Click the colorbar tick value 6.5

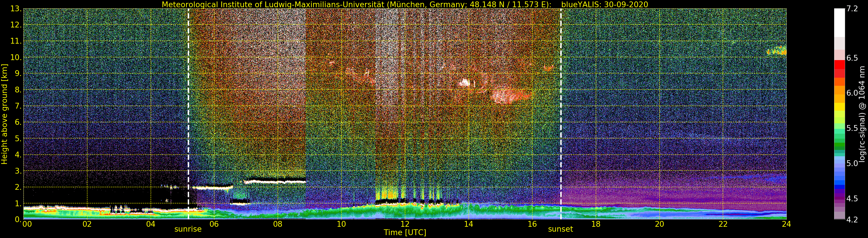852,58
